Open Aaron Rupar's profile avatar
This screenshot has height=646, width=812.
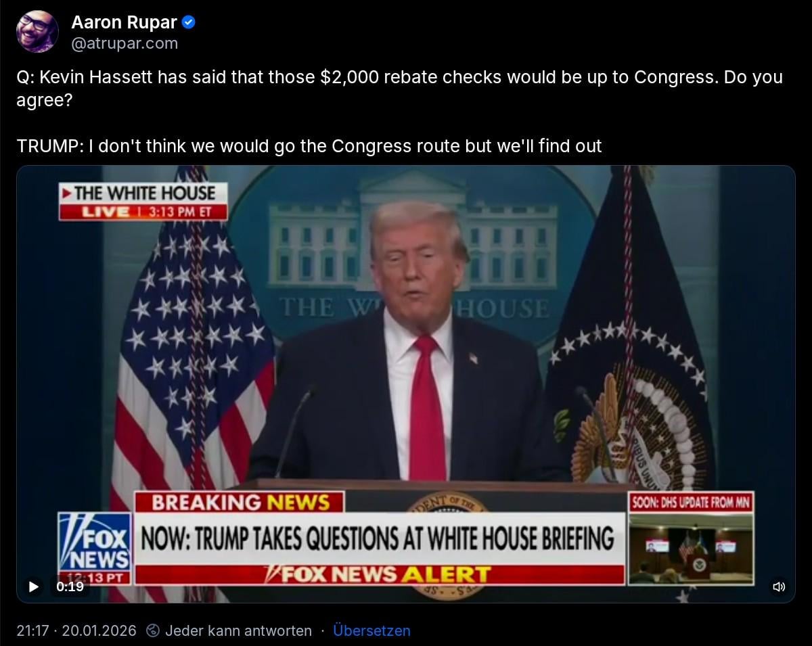[37, 32]
